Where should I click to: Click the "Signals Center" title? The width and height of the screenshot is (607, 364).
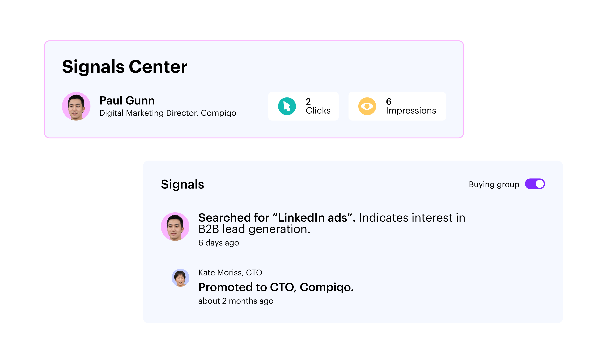(125, 67)
